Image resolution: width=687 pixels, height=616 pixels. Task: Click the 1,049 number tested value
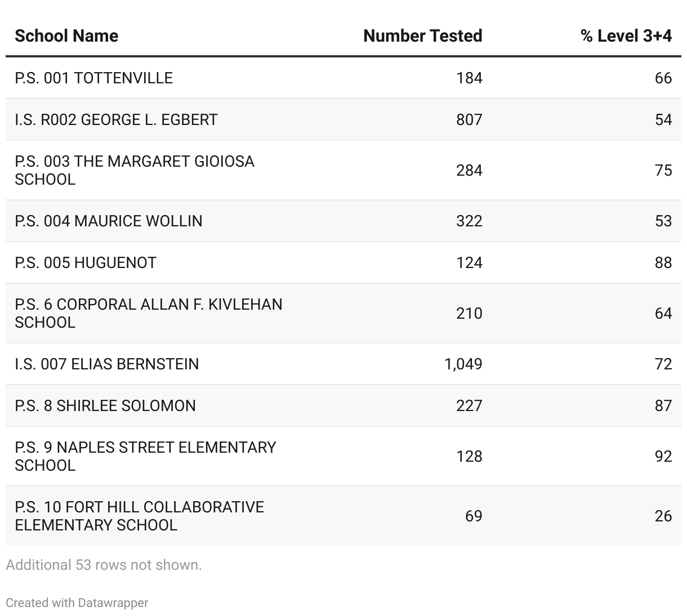pos(463,364)
